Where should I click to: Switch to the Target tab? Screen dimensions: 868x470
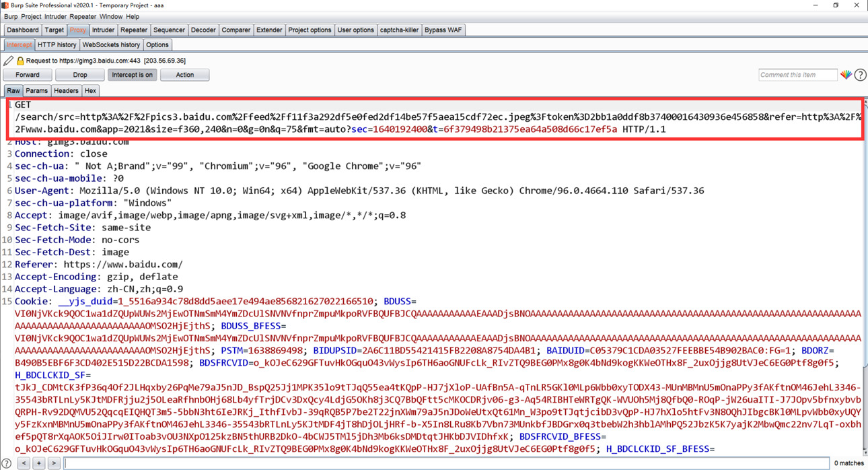[x=54, y=30]
